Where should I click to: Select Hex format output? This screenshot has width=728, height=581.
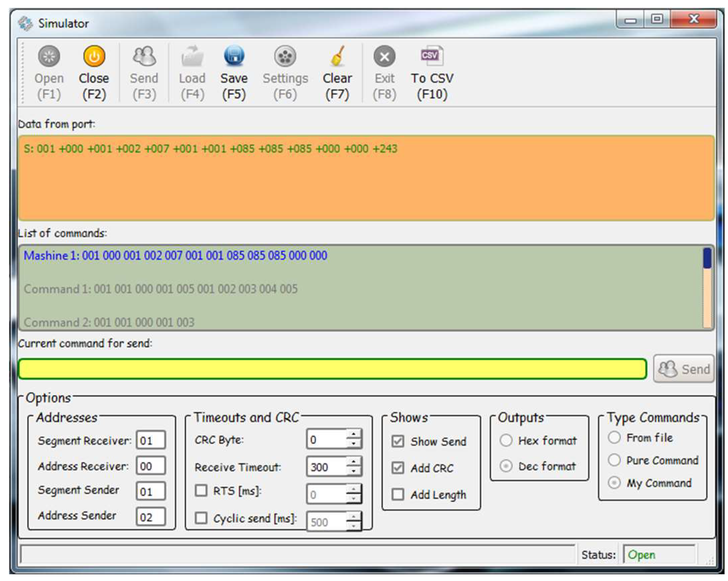[506, 440]
